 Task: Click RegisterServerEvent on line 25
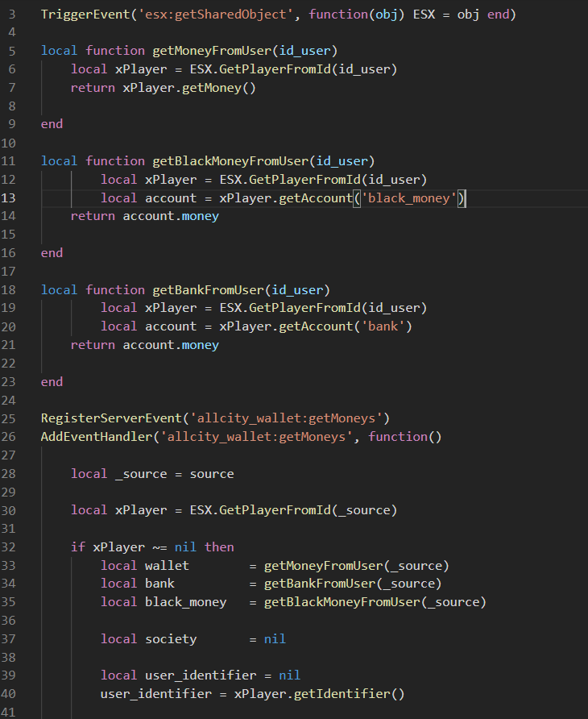tap(111, 418)
